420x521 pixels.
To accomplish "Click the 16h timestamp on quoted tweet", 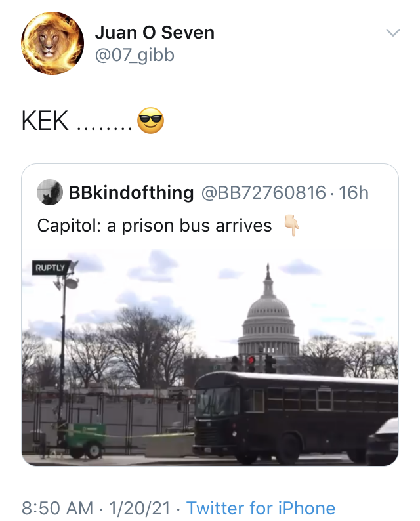I will point(354,192).
